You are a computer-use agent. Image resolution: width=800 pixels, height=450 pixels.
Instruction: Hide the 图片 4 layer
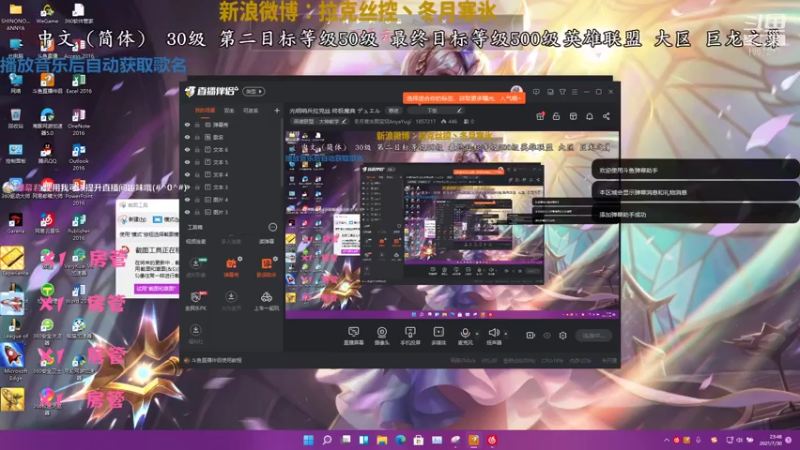pyautogui.click(x=187, y=199)
